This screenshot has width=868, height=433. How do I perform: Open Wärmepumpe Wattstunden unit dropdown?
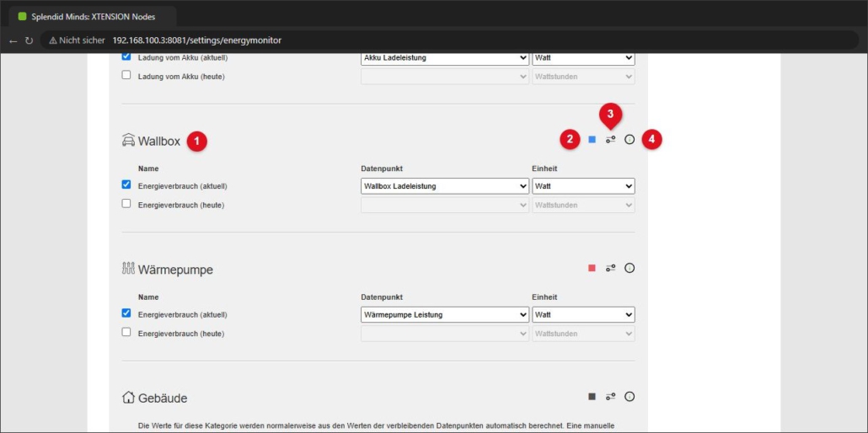[583, 334]
